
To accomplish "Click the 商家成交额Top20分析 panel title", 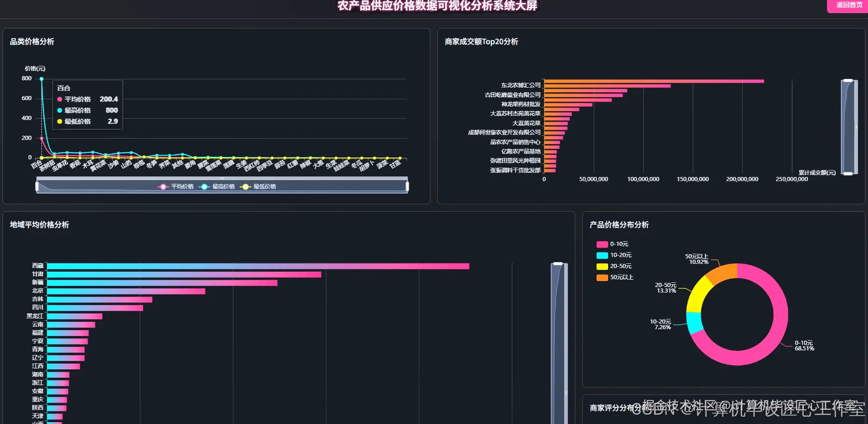I will click(x=481, y=42).
